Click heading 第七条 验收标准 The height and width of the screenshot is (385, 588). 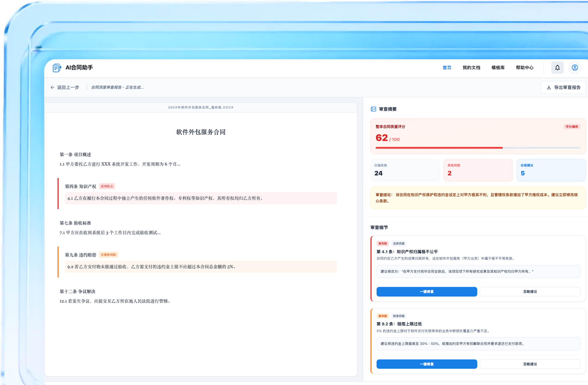(75, 223)
